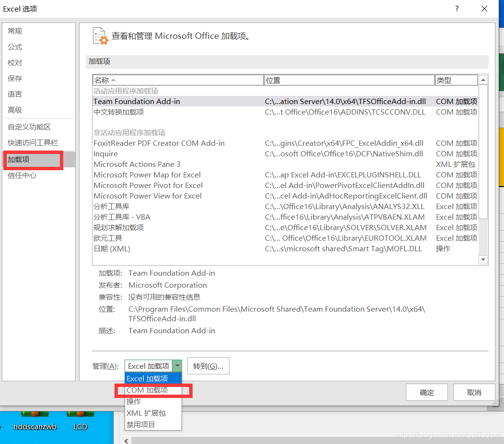The width and height of the screenshot is (504, 444).
Task: Select Microsoft Power View for Excel row
Action: 285,196
